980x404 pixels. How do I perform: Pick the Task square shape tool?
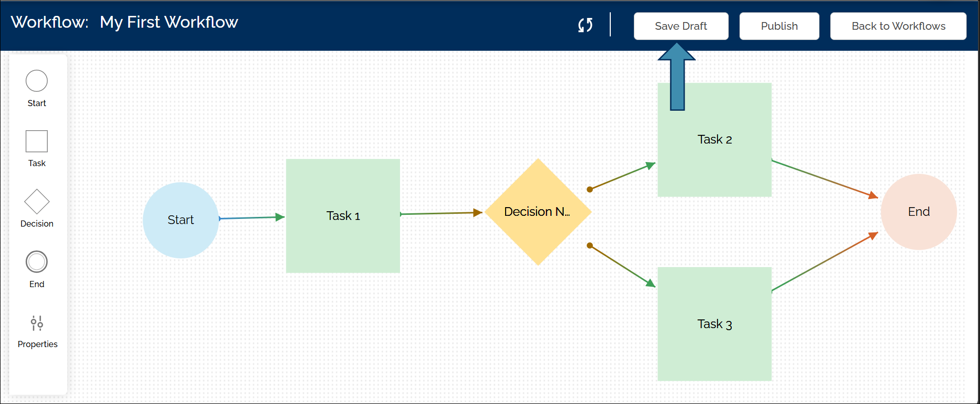(x=36, y=141)
